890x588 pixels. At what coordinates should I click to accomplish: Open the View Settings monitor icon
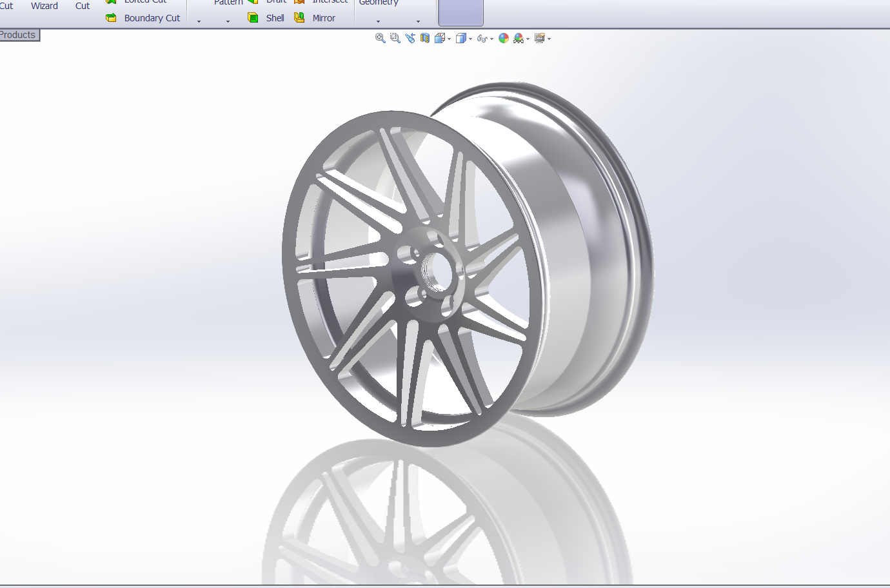click(x=540, y=38)
